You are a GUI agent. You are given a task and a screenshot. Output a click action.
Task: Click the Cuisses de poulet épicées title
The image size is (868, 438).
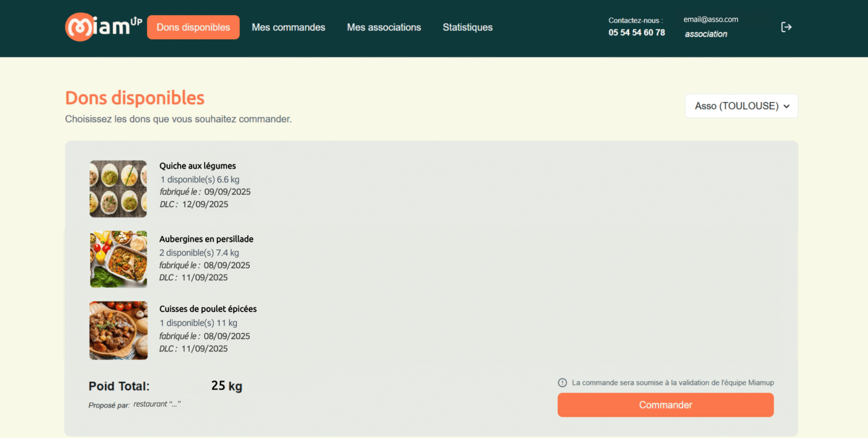click(x=208, y=309)
